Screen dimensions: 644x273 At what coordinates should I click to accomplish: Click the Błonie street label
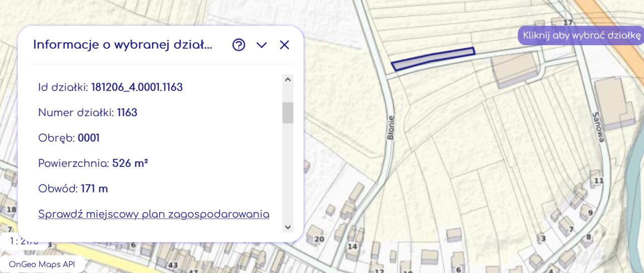391,127
